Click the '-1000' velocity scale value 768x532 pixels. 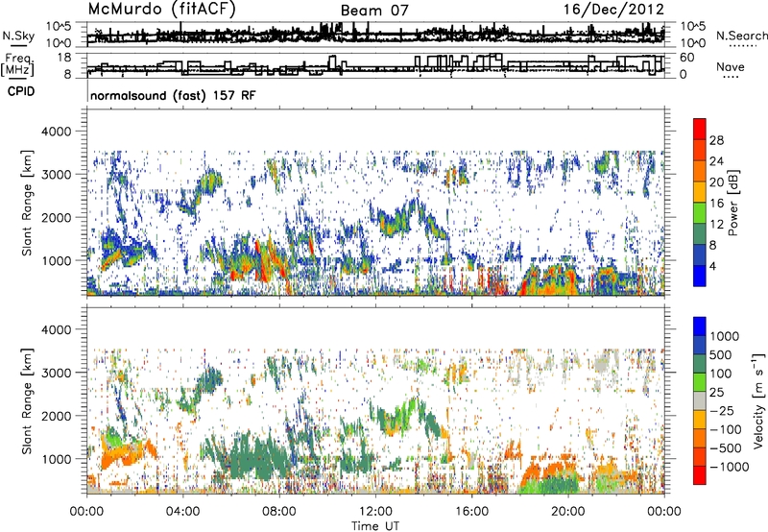click(729, 467)
